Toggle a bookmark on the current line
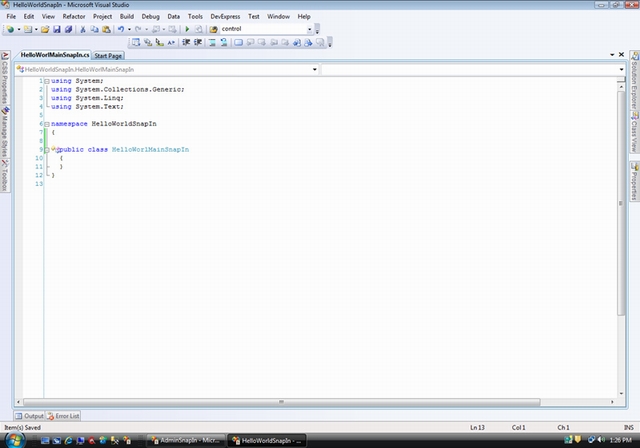This screenshot has width=640, height=448. (x=238, y=42)
